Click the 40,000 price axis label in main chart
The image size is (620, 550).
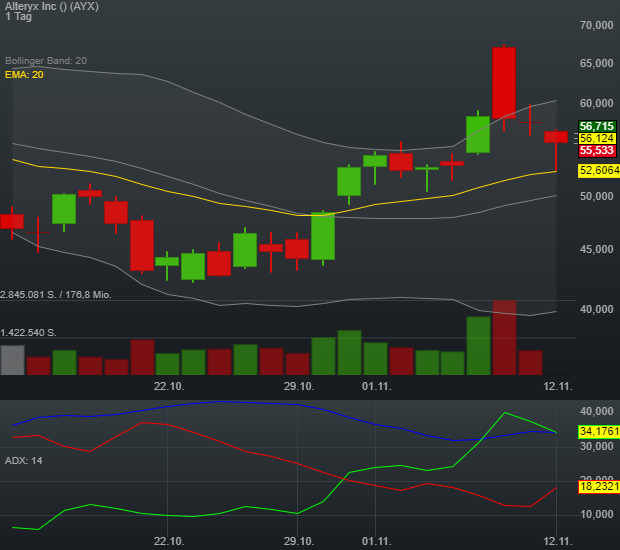[596, 309]
